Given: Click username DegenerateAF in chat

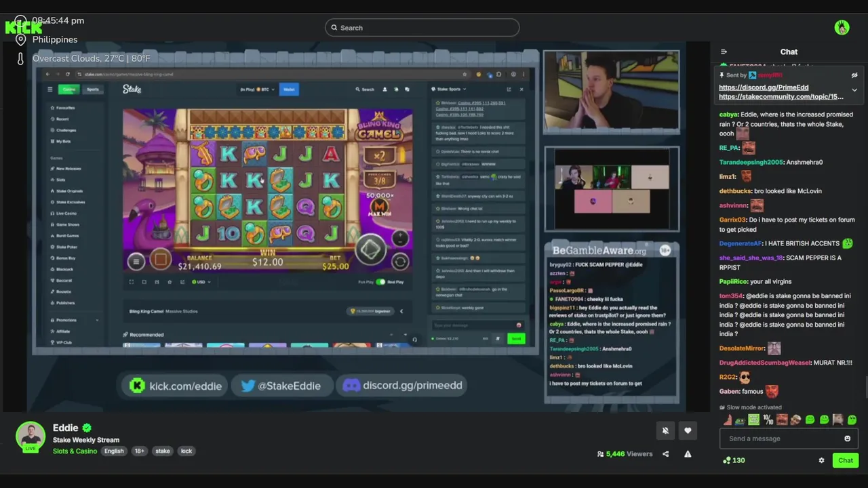Looking at the screenshot, I should click(740, 243).
